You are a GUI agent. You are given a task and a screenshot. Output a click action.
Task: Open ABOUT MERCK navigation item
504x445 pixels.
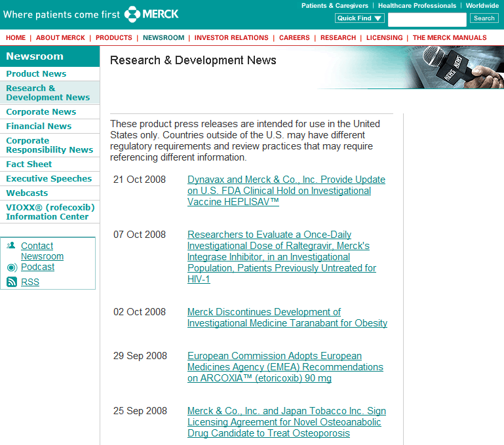pyautogui.click(x=60, y=37)
